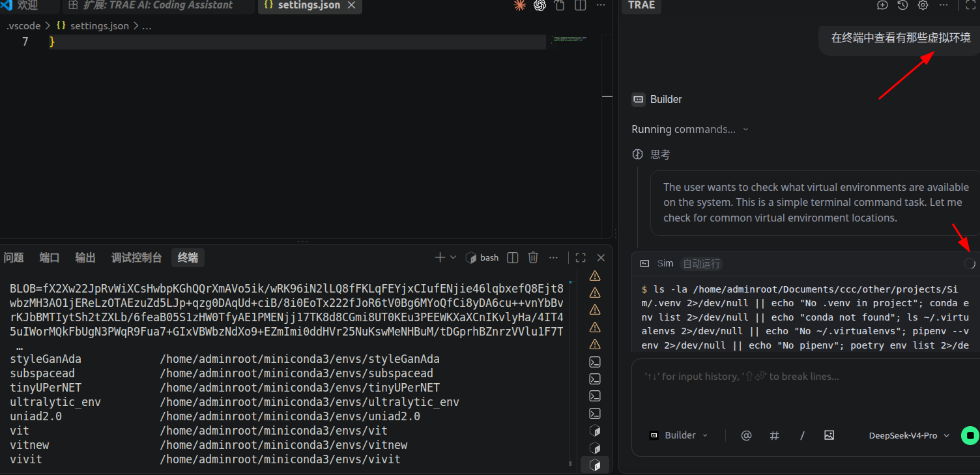This screenshot has width=980, height=475.
Task: Open the DeepSeek-V4-Pro model dropdown
Action: [909, 436]
